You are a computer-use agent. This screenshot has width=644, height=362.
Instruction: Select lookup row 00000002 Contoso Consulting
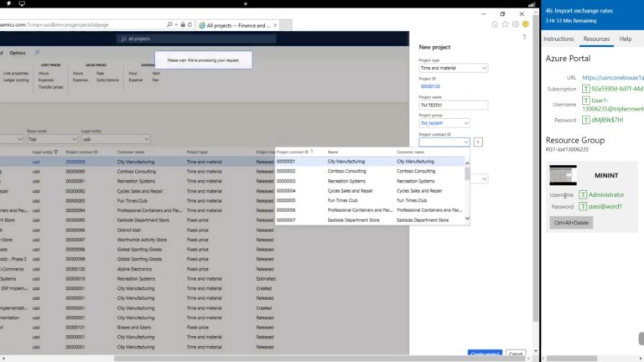(370, 171)
